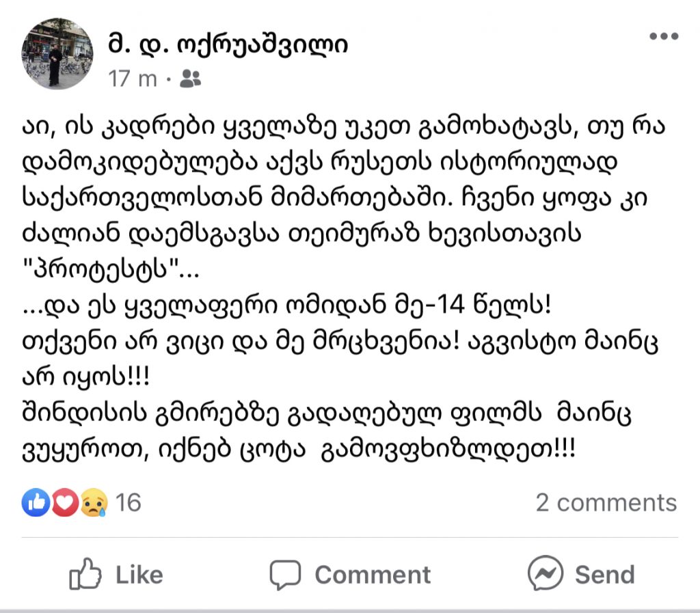The height and width of the screenshot is (613, 700).
Task: Click the 17 m timestamp
Action: (132, 79)
